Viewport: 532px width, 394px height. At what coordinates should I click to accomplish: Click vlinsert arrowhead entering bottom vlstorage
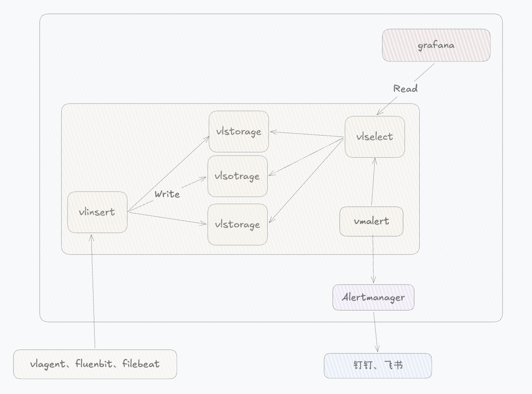204,224
